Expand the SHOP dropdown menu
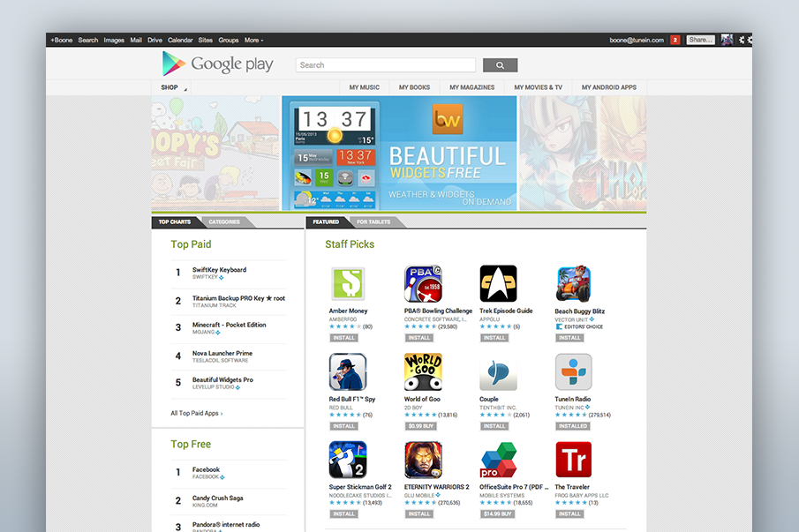 click(171, 87)
